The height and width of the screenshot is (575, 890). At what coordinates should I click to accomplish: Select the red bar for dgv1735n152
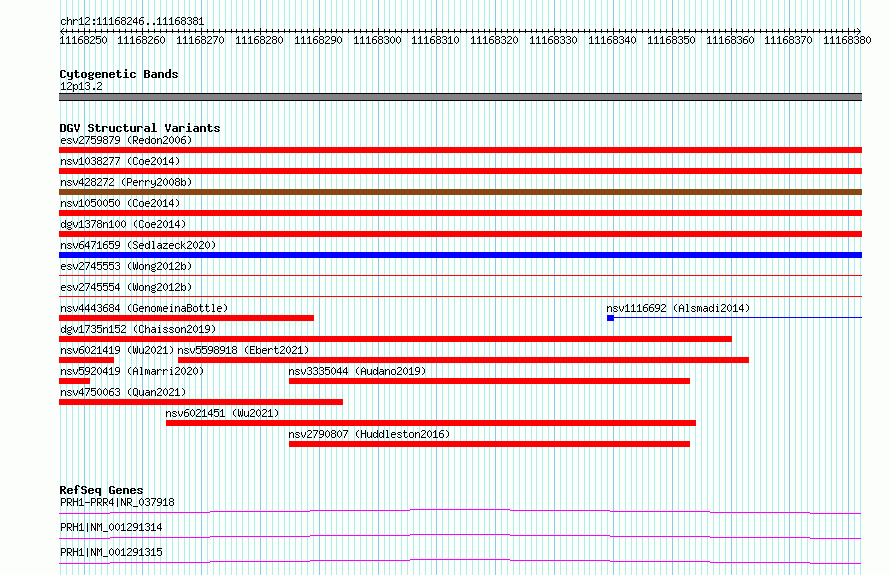pyautogui.click(x=395, y=339)
